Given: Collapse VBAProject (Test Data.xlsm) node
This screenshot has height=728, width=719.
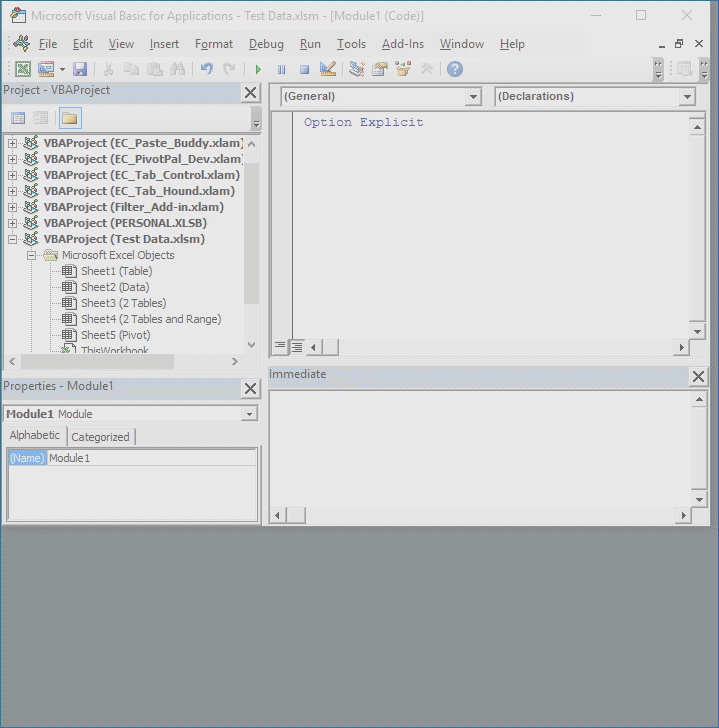Looking at the screenshot, I should point(13,239).
